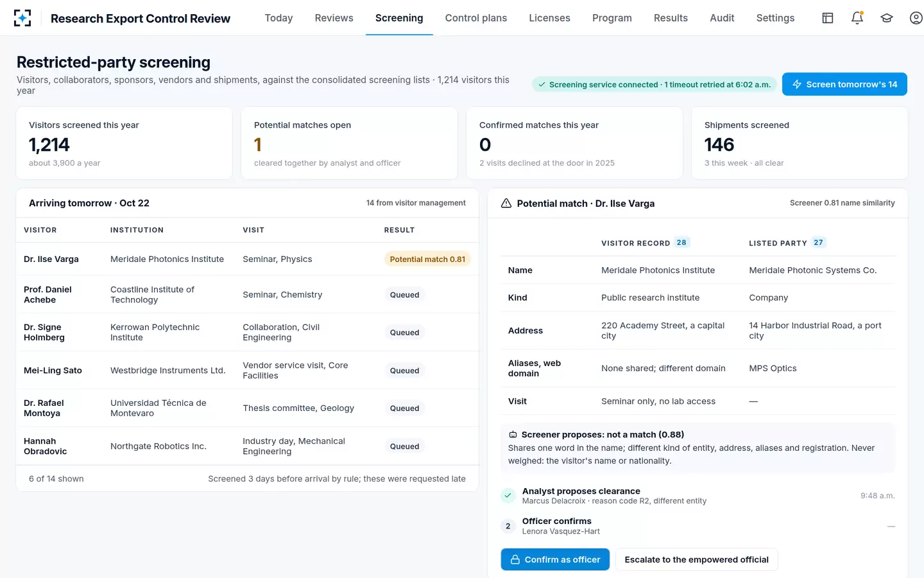Select the Screening tab

click(x=399, y=18)
